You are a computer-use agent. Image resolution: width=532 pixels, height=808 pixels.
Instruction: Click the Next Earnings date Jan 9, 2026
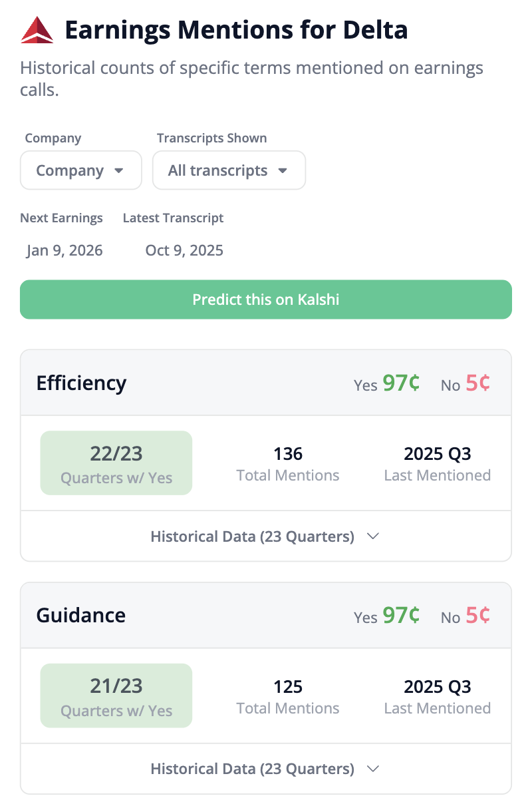coord(64,250)
